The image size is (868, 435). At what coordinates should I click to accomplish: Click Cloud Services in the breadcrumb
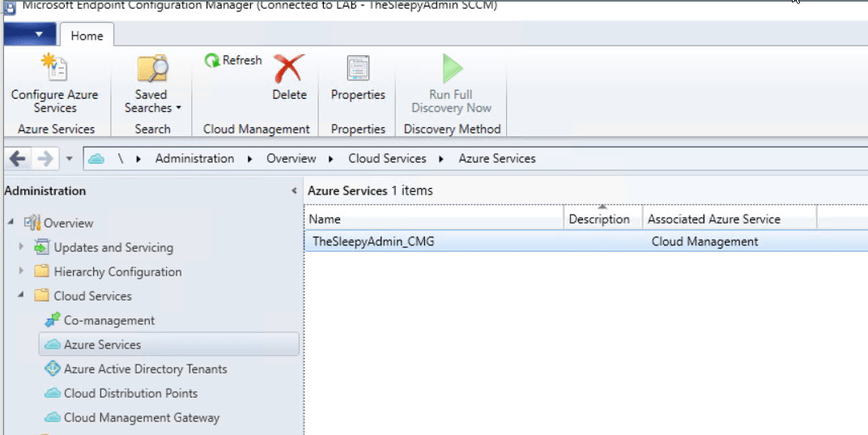click(387, 159)
